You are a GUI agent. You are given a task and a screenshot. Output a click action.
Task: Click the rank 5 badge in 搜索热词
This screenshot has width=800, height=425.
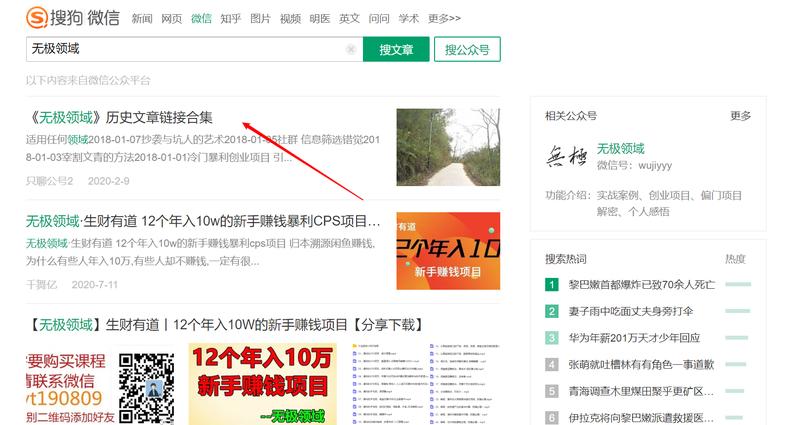[x=552, y=391]
